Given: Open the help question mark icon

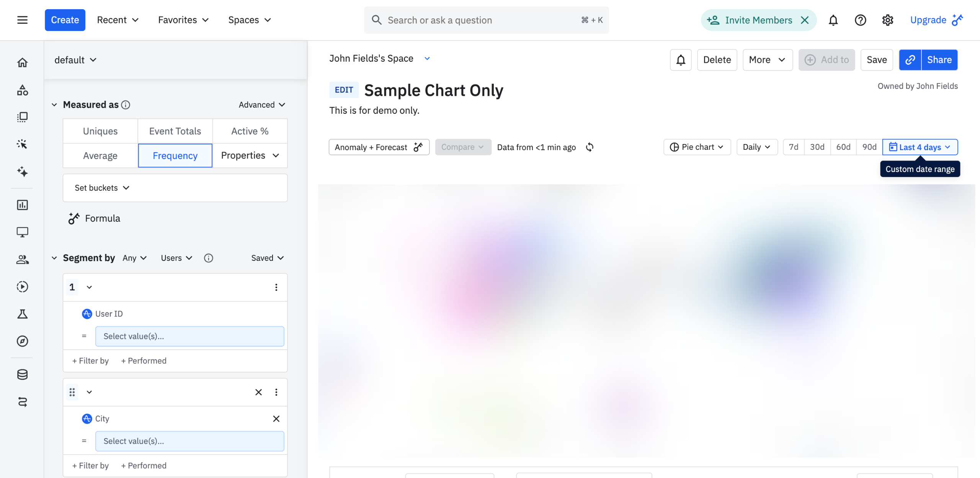Looking at the screenshot, I should point(860,20).
